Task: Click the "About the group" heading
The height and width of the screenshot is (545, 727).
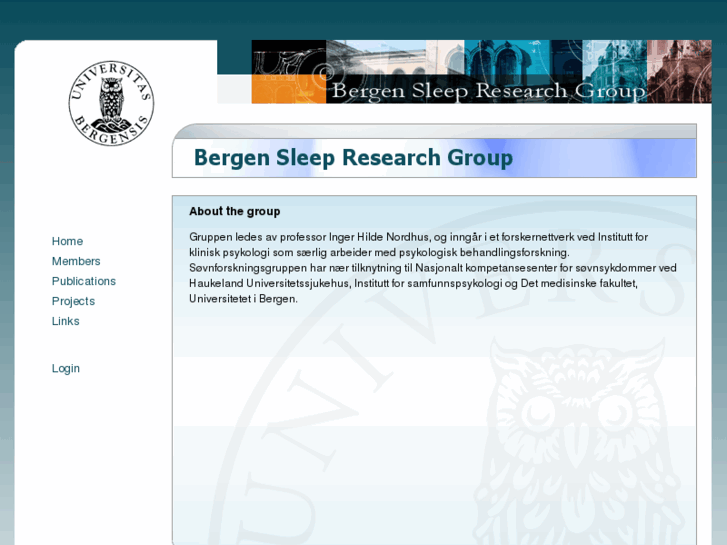Action: pos(235,212)
